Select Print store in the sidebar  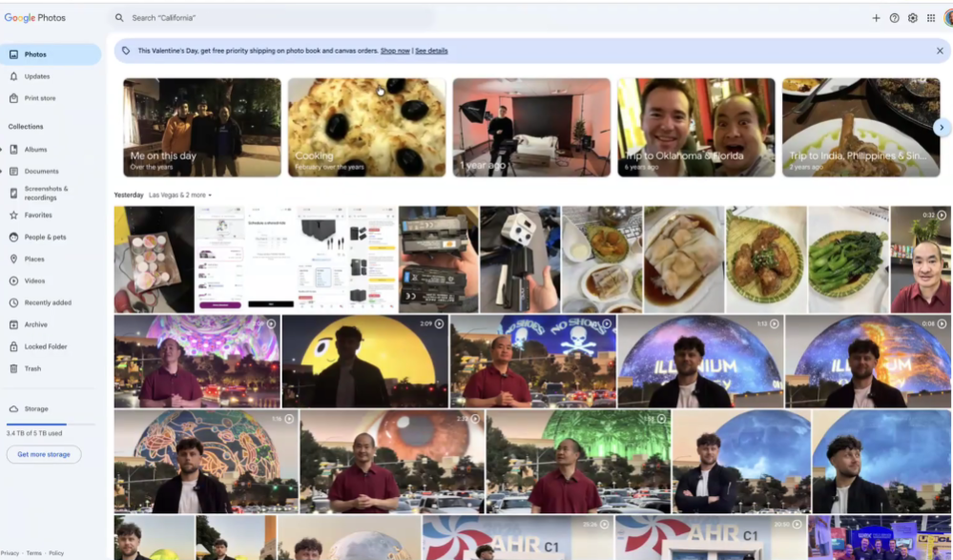coord(40,98)
